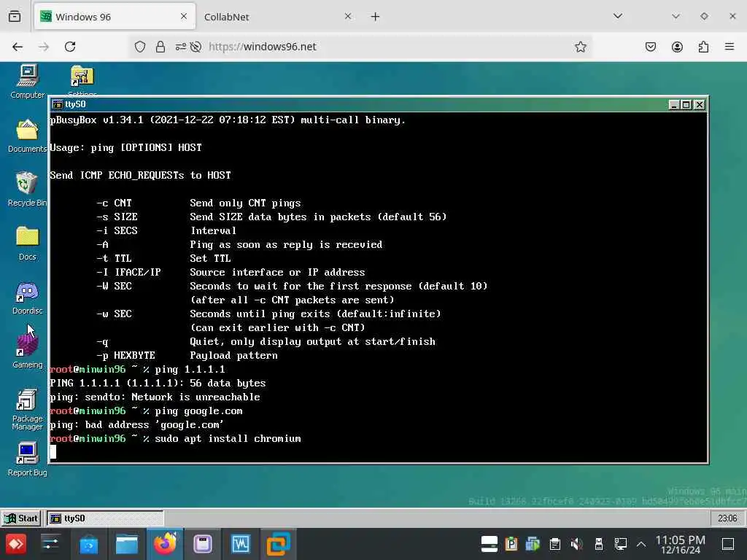Click the show desktop button
The image size is (747, 560).
[x=728, y=544]
